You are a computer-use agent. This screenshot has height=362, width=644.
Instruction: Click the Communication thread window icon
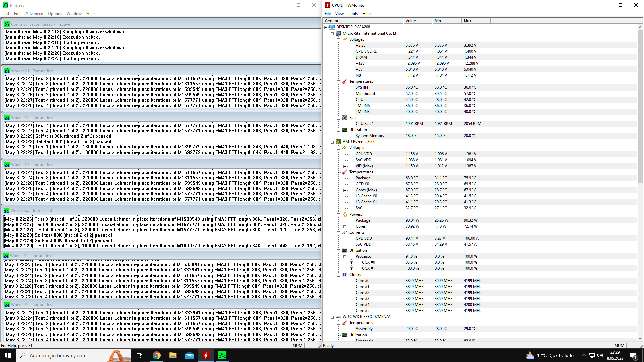(7, 24)
